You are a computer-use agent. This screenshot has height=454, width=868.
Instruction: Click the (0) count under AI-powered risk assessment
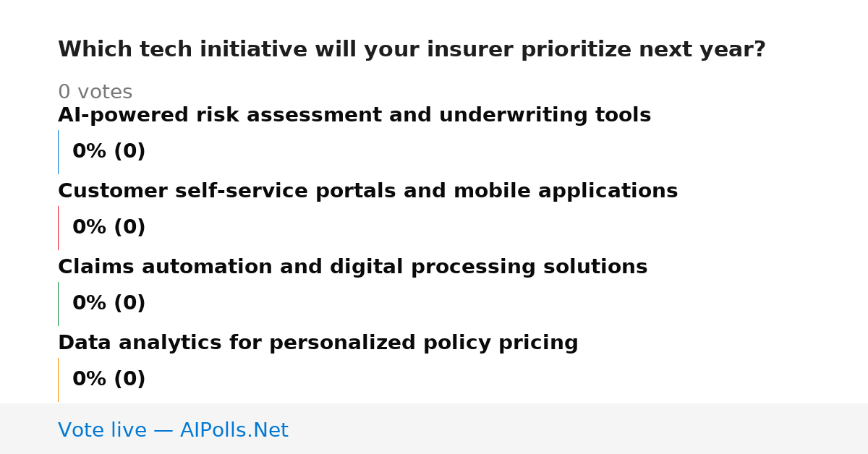[130, 152]
